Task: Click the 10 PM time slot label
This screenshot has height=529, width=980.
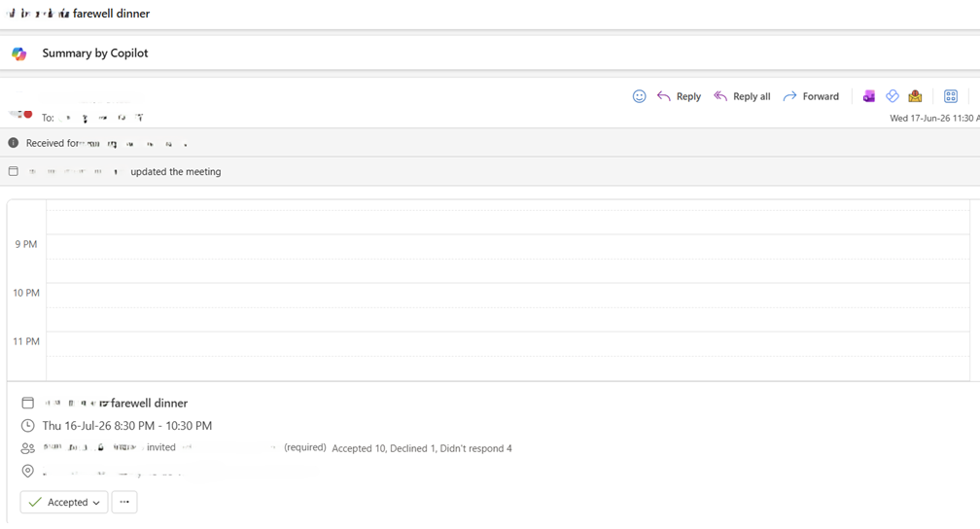Action: (x=26, y=294)
